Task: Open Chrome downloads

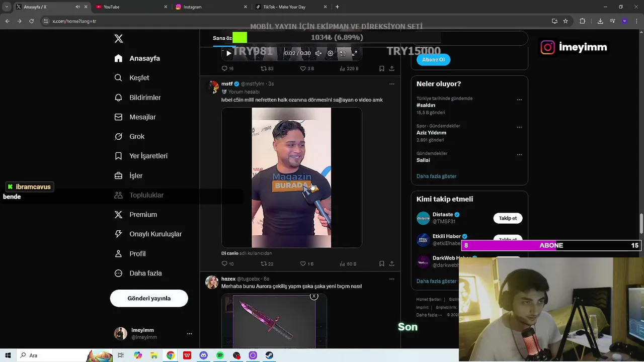Action: [x=600, y=21]
